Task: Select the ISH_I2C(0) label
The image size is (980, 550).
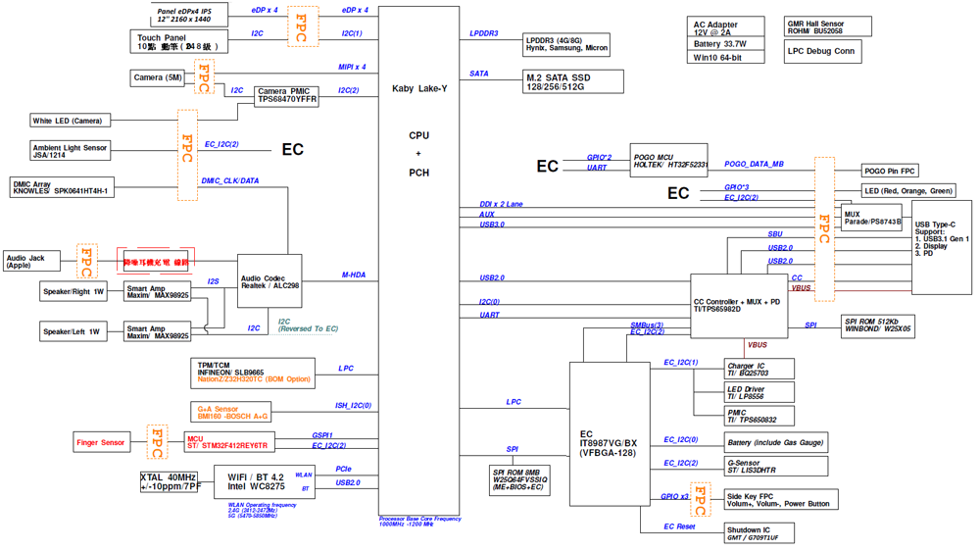Action: [x=353, y=406]
